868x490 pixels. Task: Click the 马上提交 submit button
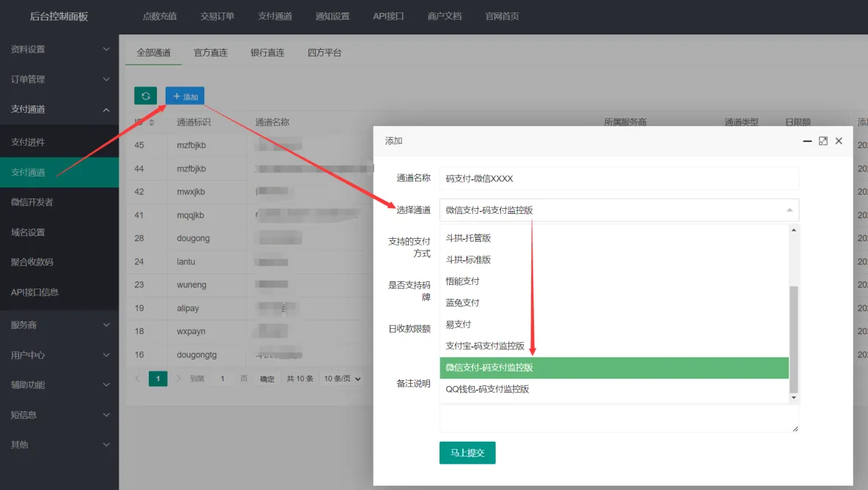click(x=467, y=453)
